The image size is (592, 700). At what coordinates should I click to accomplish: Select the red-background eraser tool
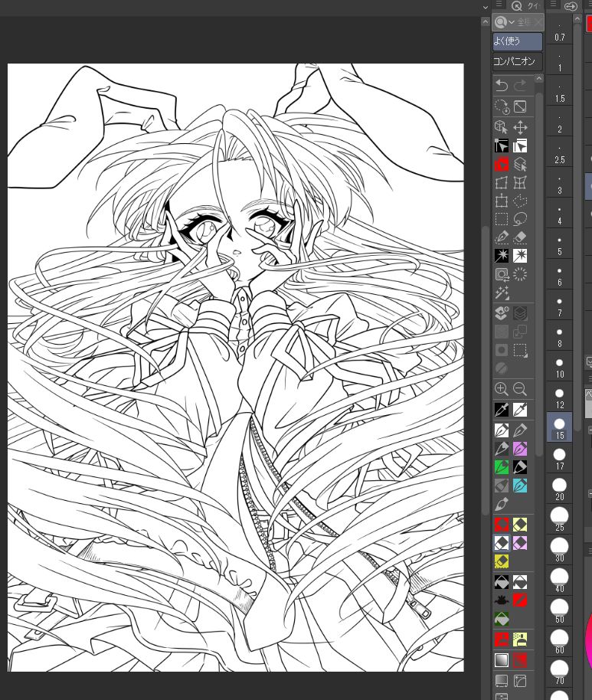tap(502, 525)
